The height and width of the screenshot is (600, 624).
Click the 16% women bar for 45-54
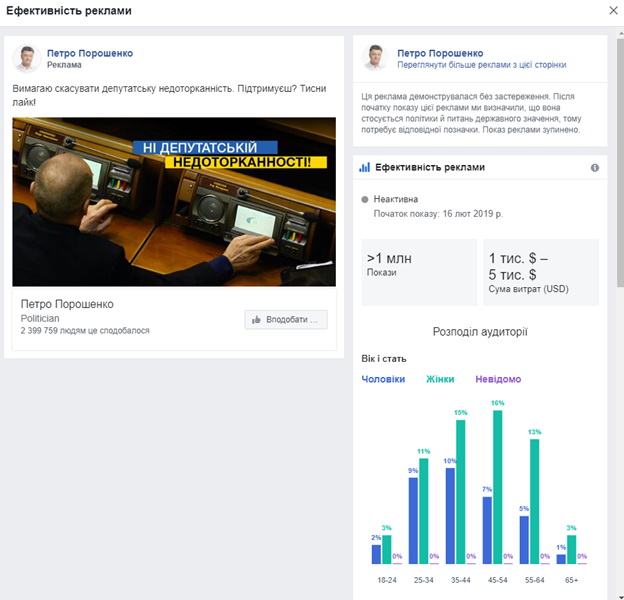pyautogui.click(x=497, y=487)
